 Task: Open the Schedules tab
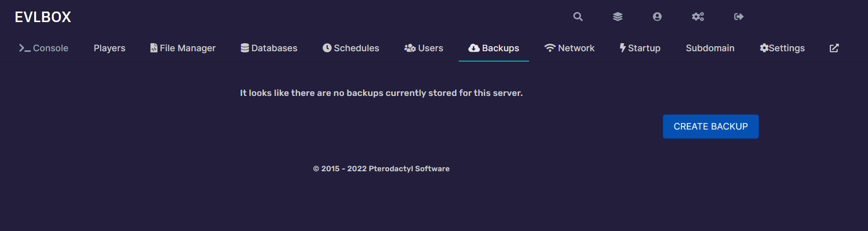tap(351, 48)
